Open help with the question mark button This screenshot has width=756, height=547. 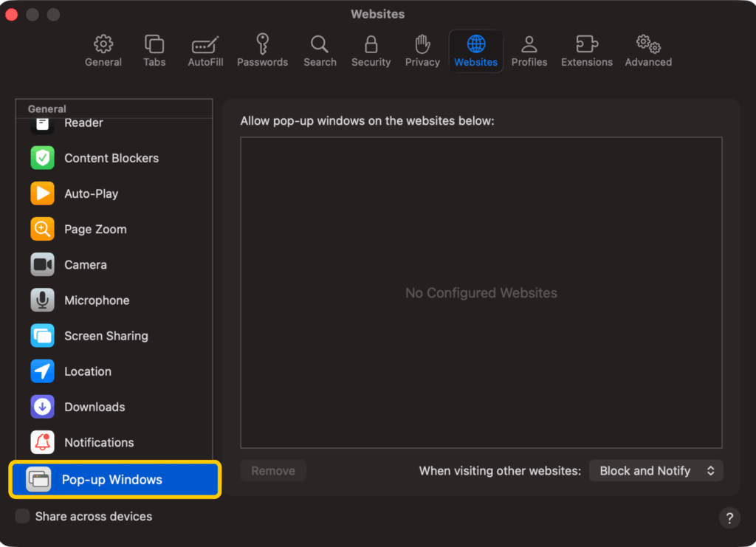pos(729,518)
